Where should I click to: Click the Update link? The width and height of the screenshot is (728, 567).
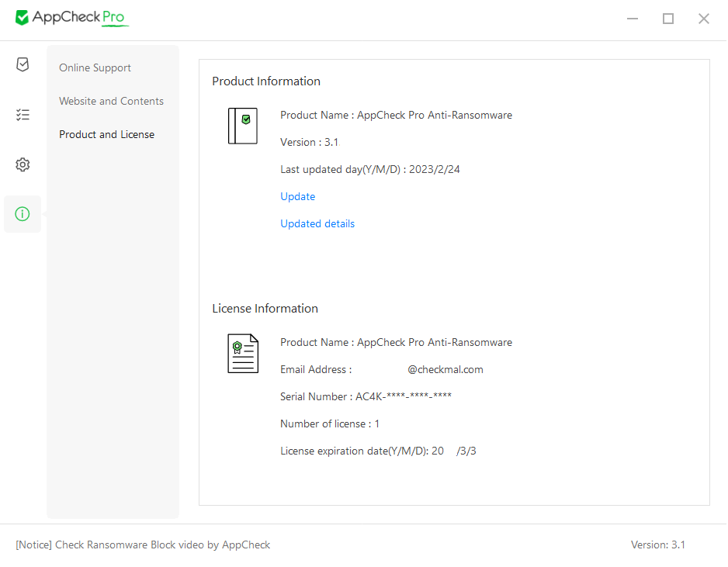coord(297,196)
